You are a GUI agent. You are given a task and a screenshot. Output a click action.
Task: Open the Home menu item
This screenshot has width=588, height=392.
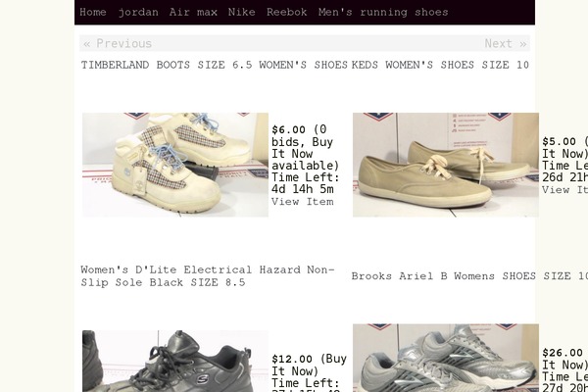click(x=93, y=12)
